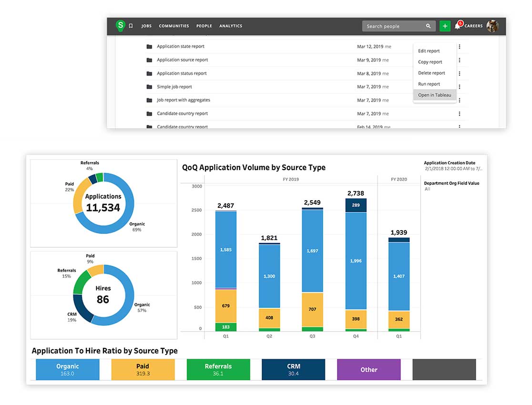The image size is (532, 405).
Task: Select Open in Tableau from context menu
Action: [434, 95]
